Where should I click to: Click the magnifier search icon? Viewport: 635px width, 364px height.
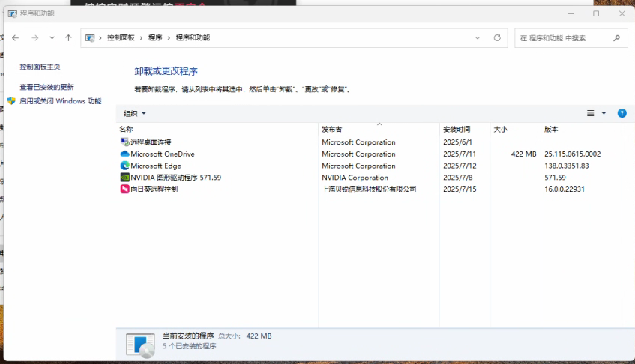coord(616,38)
